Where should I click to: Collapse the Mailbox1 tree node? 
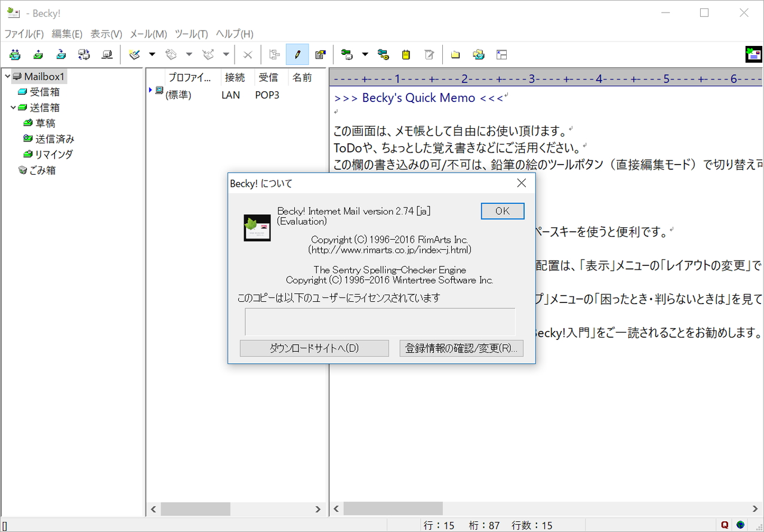coord(7,76)
